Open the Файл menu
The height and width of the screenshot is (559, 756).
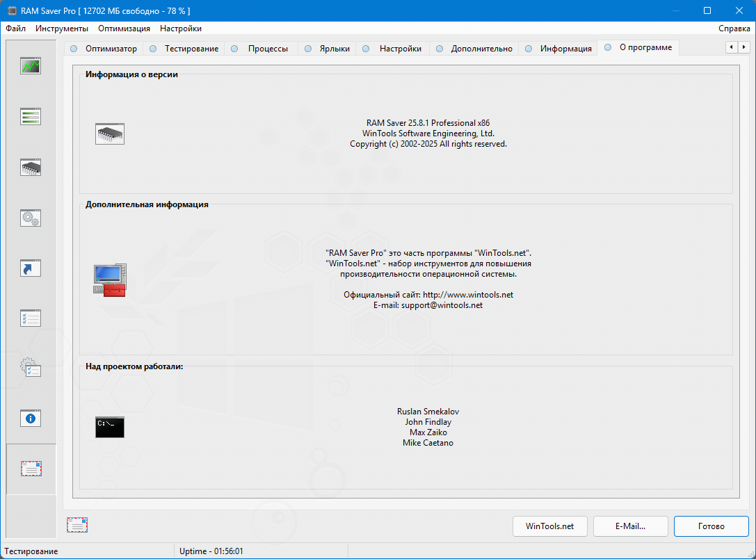coord(15,29)
